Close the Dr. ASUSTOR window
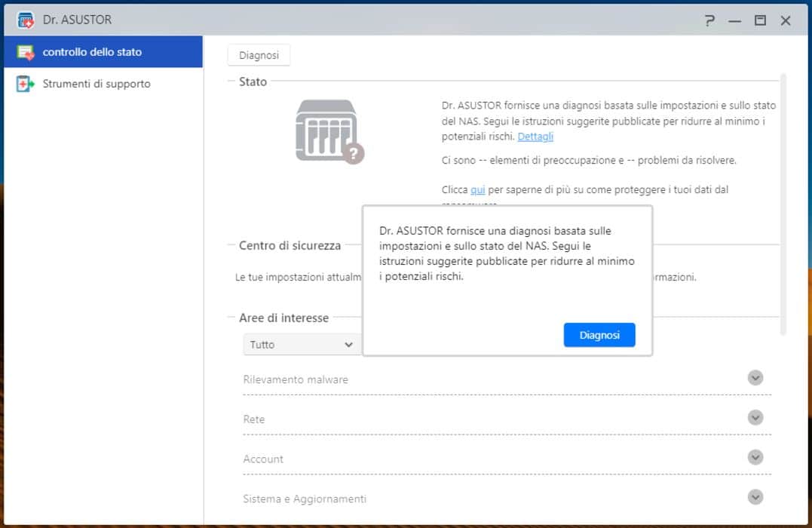The image size is (812, 528). (x=786, y=20)
